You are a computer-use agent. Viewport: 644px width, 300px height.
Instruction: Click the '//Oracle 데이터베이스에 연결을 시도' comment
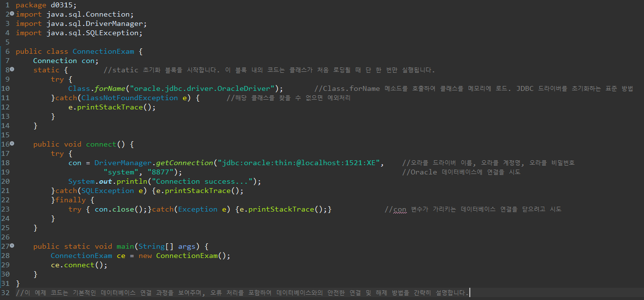[x=461, y=172]
